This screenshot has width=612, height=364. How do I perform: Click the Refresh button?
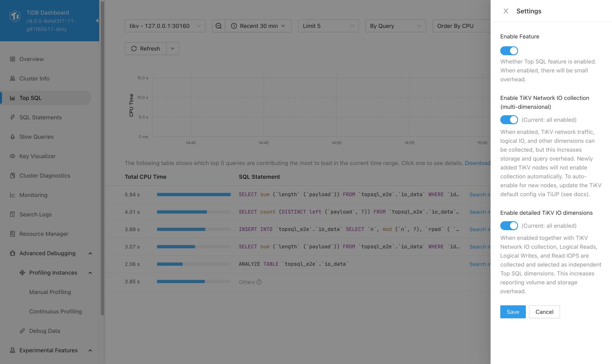point(146,49)
